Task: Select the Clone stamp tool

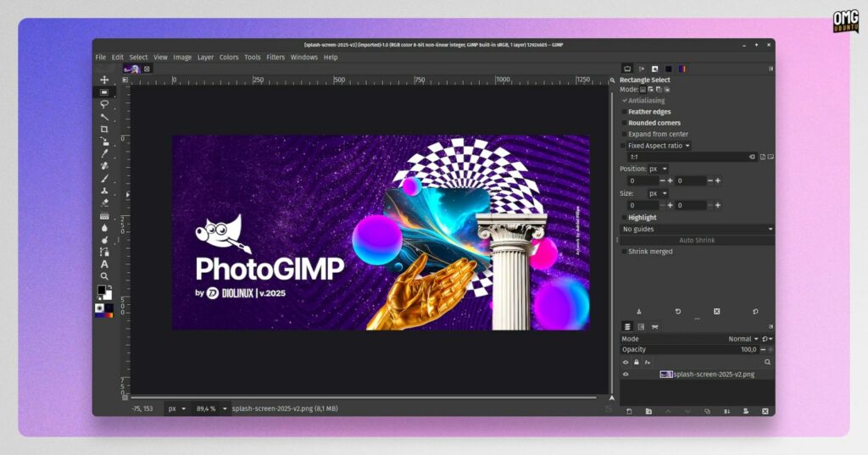Action: [104, 191]
